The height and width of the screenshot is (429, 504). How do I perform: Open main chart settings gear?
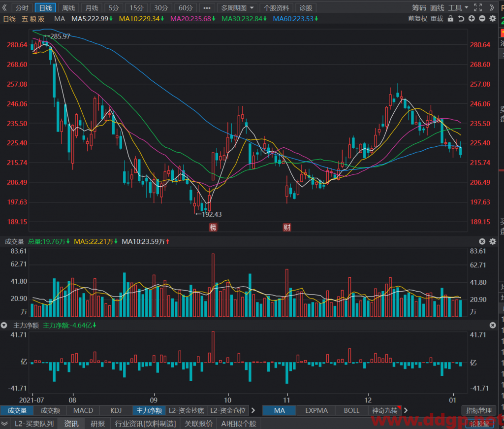coord(493,19)
